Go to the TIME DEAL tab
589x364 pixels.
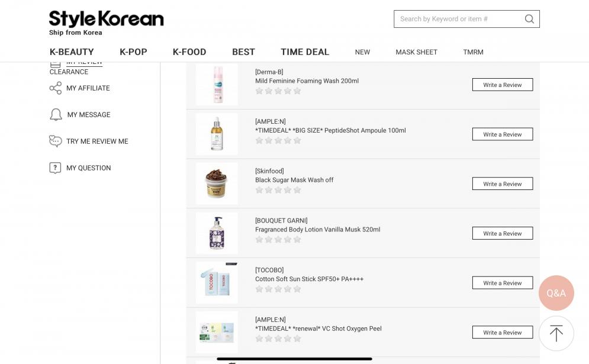(305, 52)
